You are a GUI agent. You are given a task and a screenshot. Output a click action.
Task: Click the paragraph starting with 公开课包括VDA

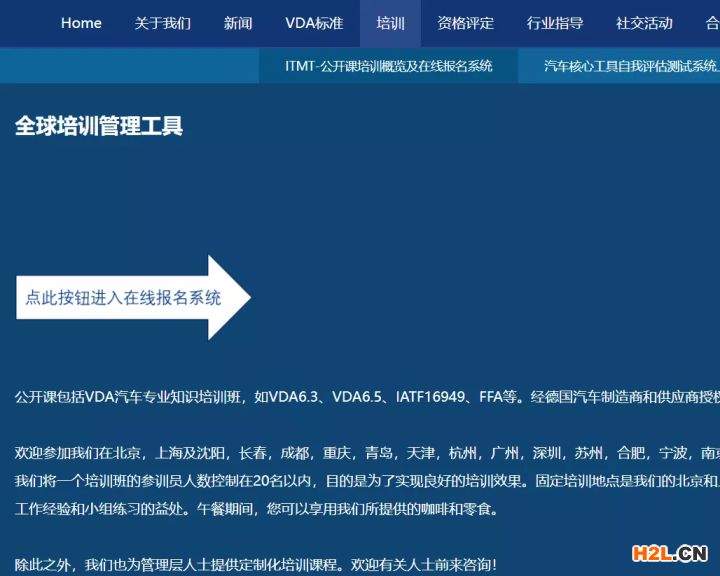point(360,397)
